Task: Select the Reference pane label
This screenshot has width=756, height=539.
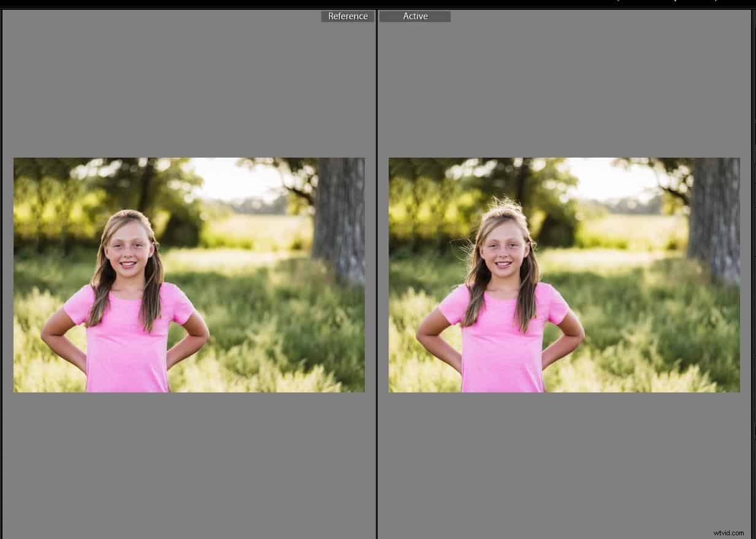Action: pos(348,16)
